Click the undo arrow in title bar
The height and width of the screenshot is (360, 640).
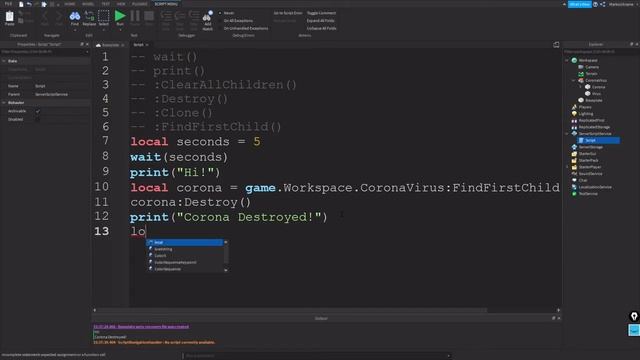pyautogui.click(x=29, y=4)
